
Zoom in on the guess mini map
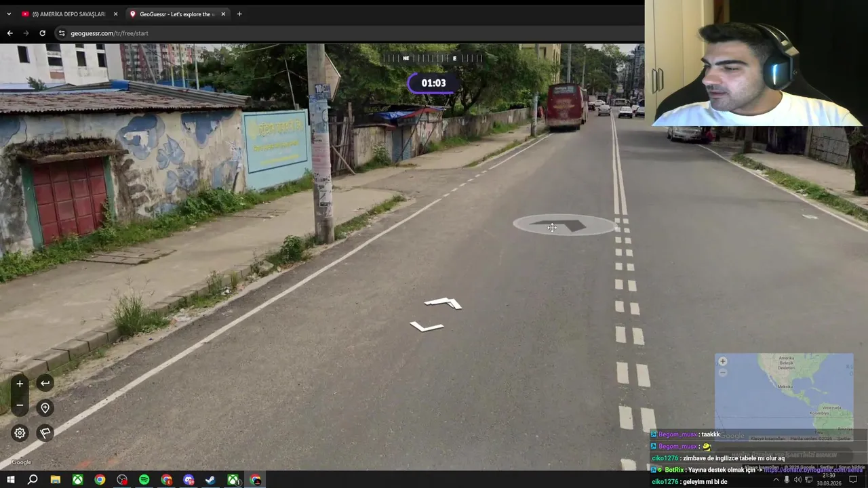(723, 362)
